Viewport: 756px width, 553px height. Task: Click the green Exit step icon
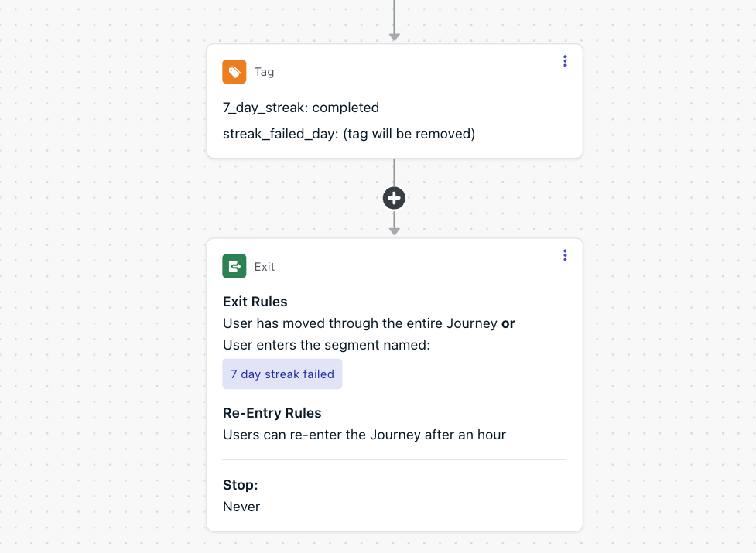pyautogui.click(x=234, y=266)
